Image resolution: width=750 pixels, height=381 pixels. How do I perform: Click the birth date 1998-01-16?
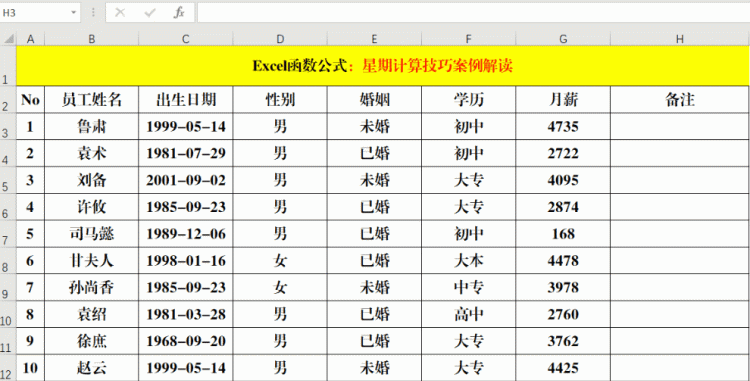point(186,261)
